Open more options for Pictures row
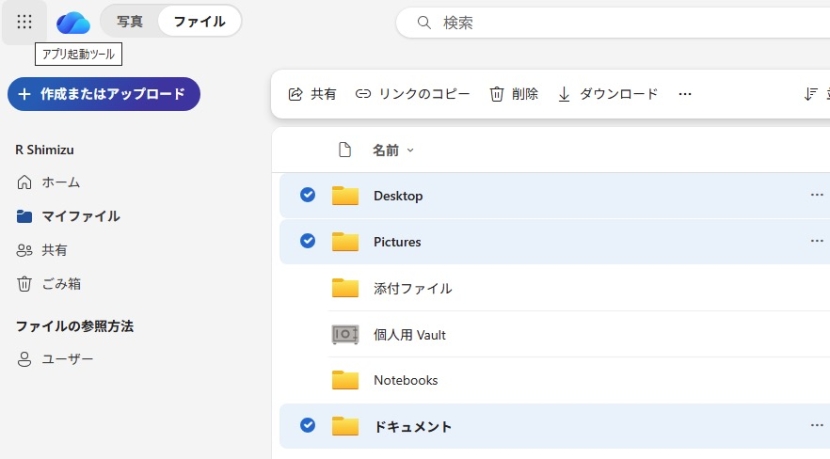The height and width of the screenshot is (459, 830). (817, 241)
